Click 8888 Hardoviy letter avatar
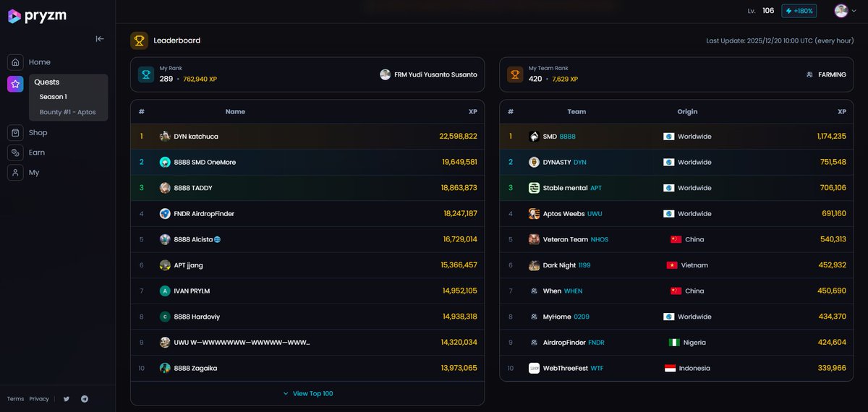 [x=165, y=317]
